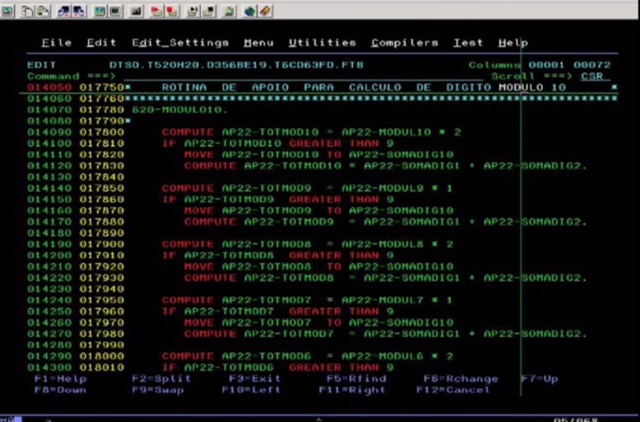Viewport: 640px width, 422px height.
Task: Click the Stop Macro toolbar icon
Action: pos(173,11)
